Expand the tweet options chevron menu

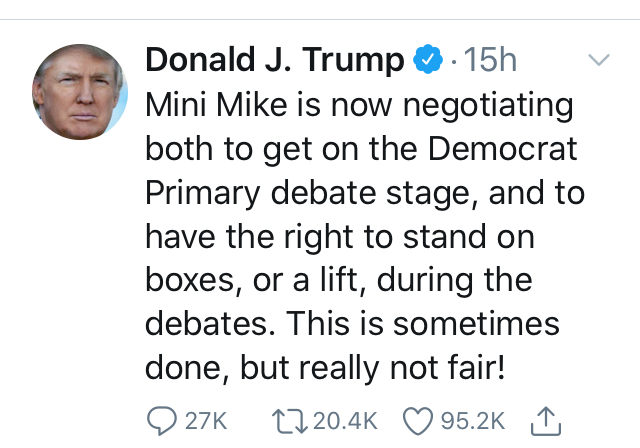click(598, 61)
